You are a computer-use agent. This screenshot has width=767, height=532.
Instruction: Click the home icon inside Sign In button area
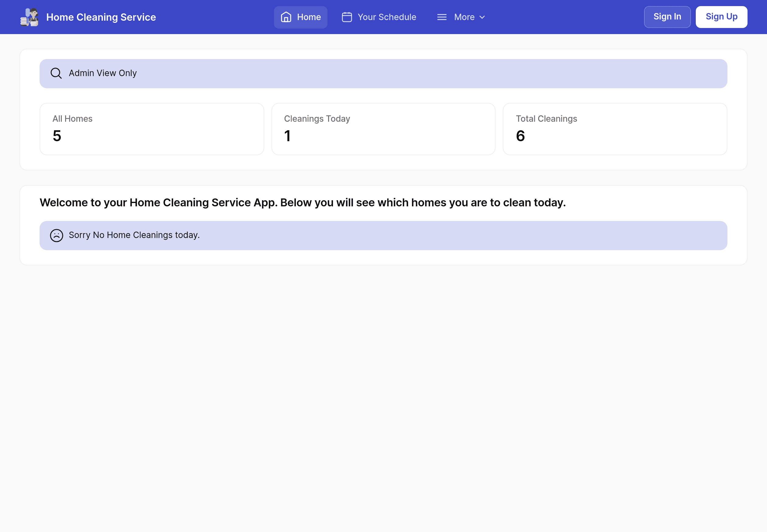286,17
